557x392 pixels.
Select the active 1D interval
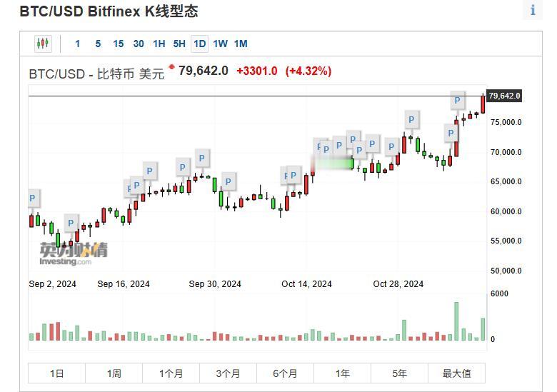coord(200,44)
